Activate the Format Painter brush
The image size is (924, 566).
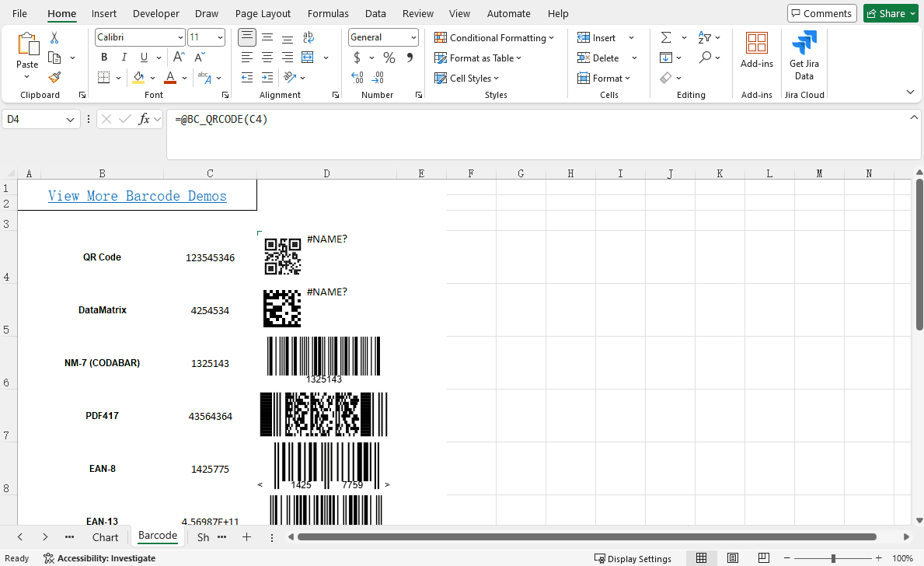[x=54, y=77]
